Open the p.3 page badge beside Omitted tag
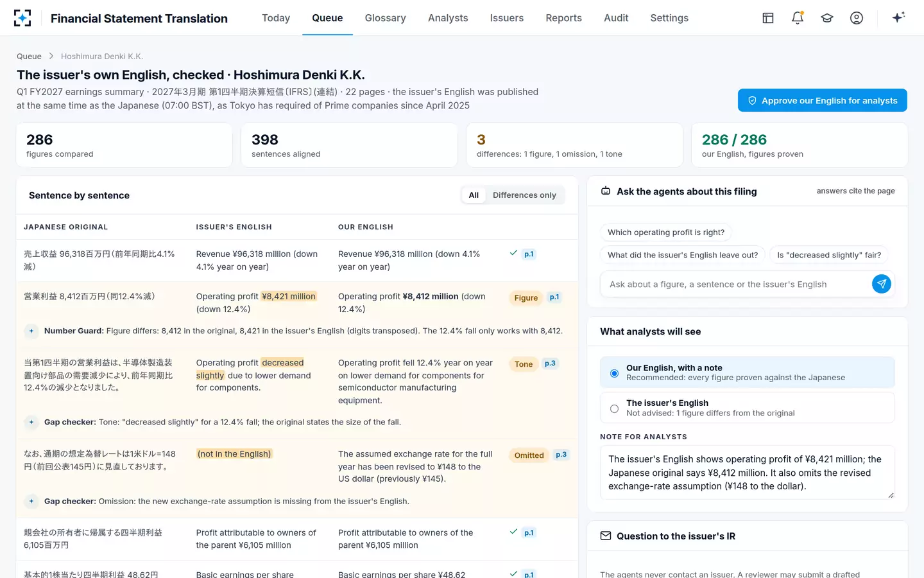Viewport: 924px width, 578px height. (561, 455)
